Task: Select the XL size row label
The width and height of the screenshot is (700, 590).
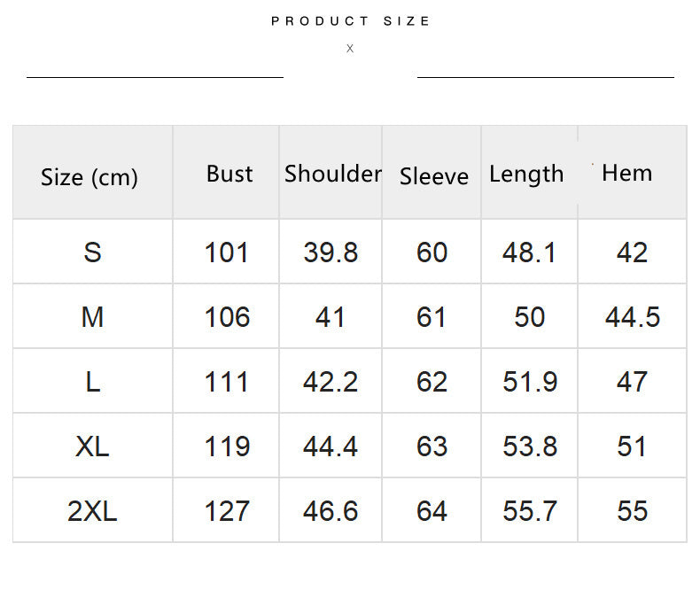Action: (92, 446)
